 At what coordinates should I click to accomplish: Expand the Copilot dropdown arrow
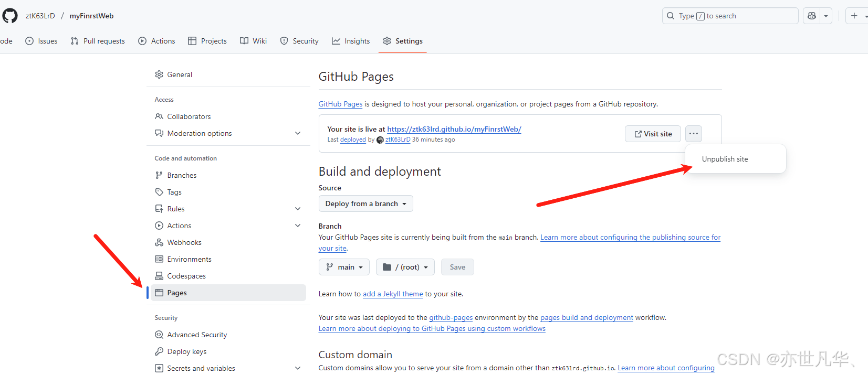(x=826, y=16)
